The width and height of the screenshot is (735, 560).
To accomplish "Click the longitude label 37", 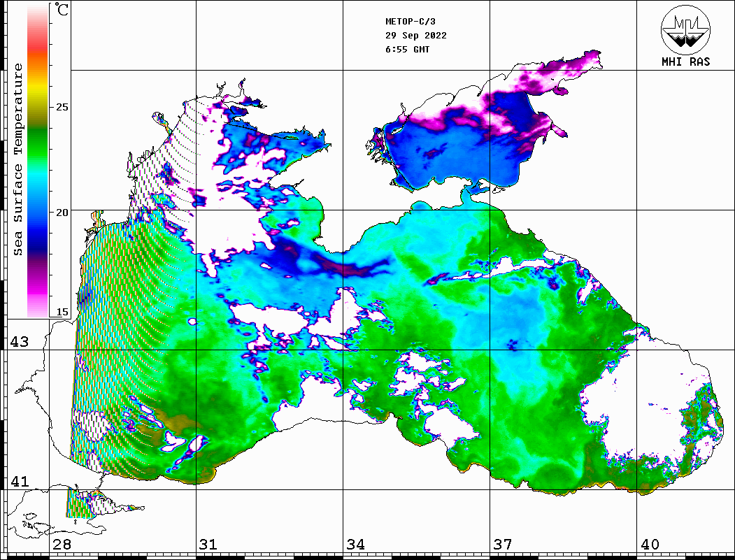I will pos(503,545).
